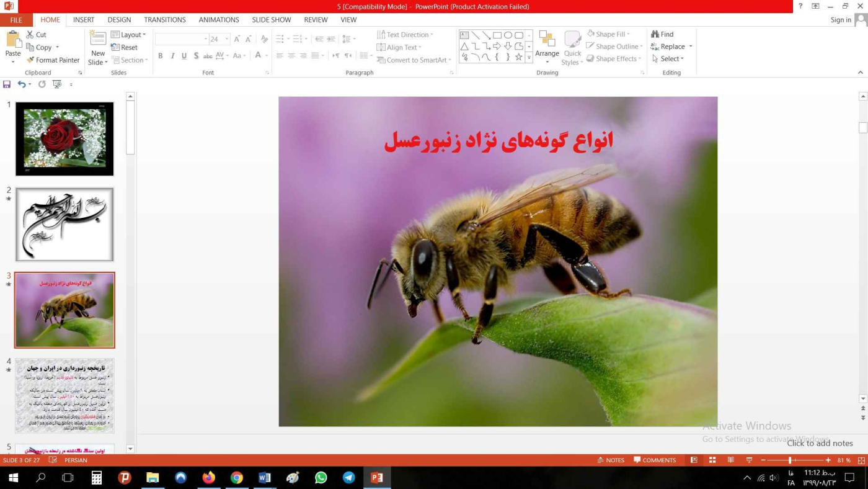
Task: Open the ANIMATIONS tab
Action: (219, 20)
